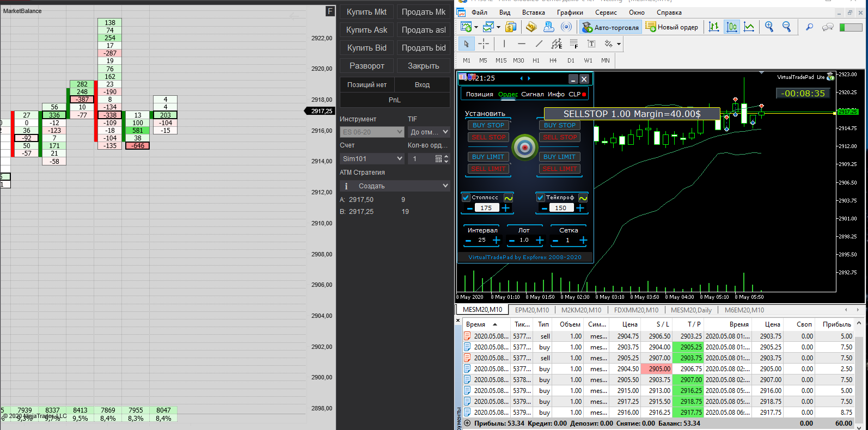
Task: Click the target icon in VirtualTradePad
Action: tap(525, 147)
